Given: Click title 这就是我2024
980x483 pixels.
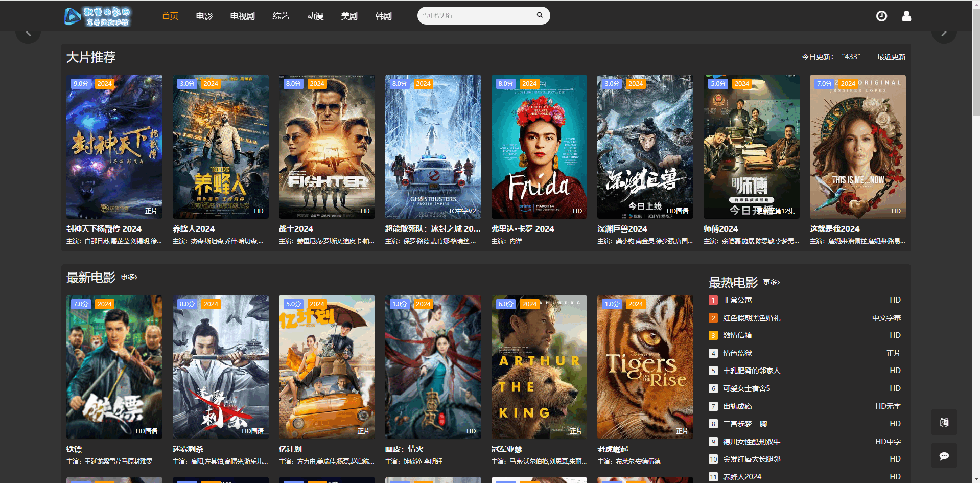Looking at the screenshot, I should (835, 229).
